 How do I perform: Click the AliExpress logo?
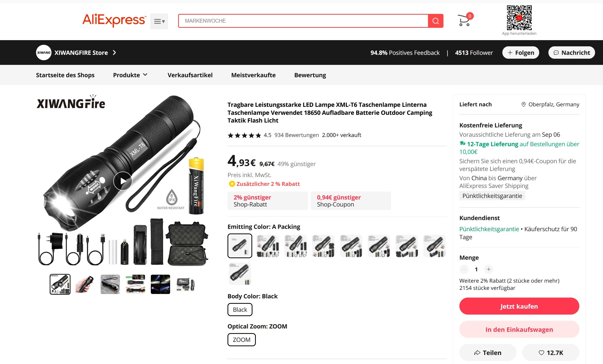click(x=114, y=20)
